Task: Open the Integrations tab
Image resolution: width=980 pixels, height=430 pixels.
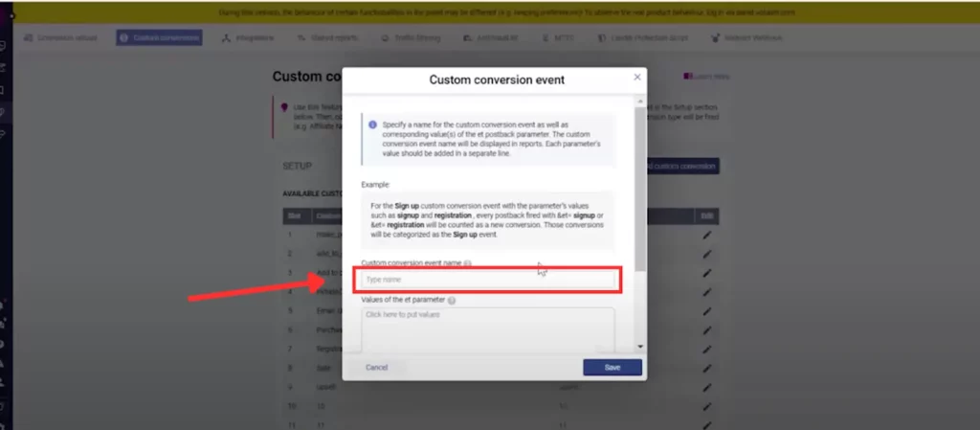Action: (248, 38)
